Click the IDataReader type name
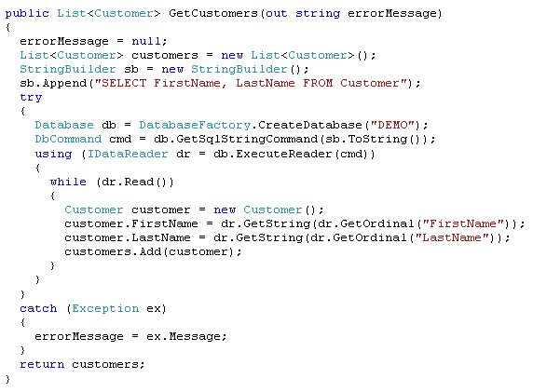The height and width of the screenshot is (392, 533). pos(128,154)
